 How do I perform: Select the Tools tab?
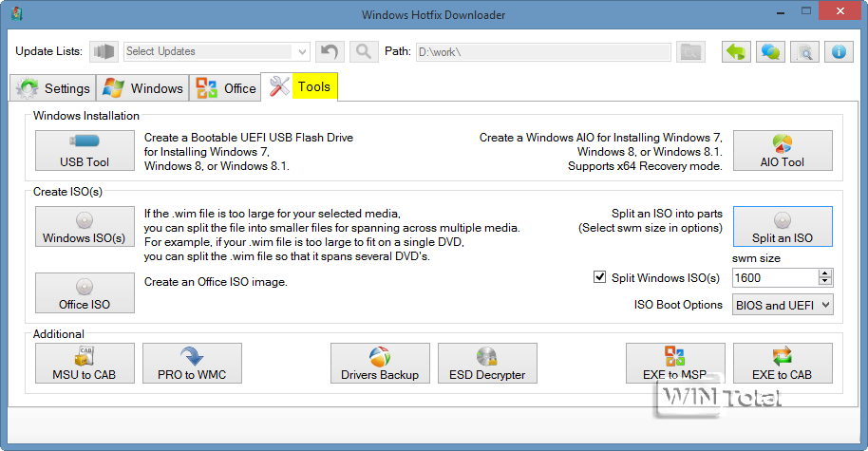click(x=299, y=87)
